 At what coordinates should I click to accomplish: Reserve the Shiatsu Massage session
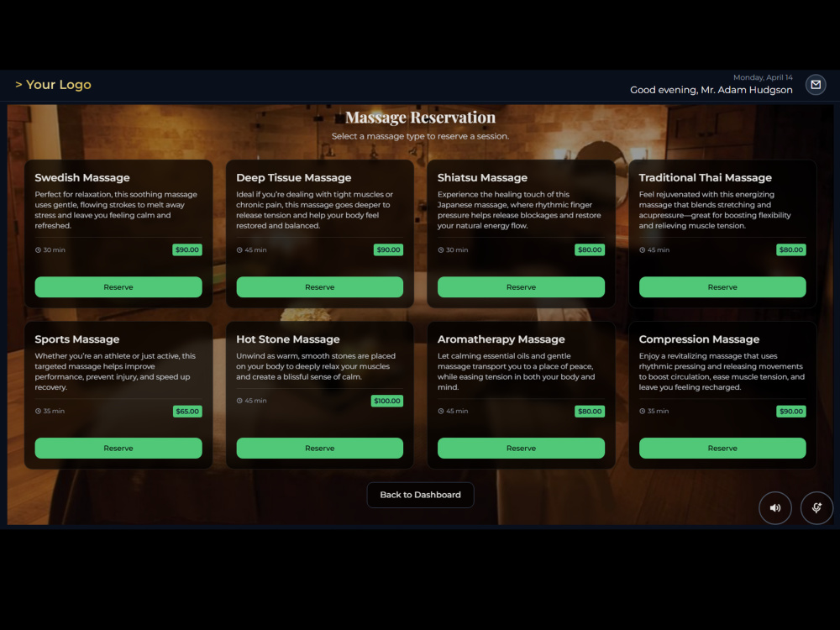tap(522, 287)
